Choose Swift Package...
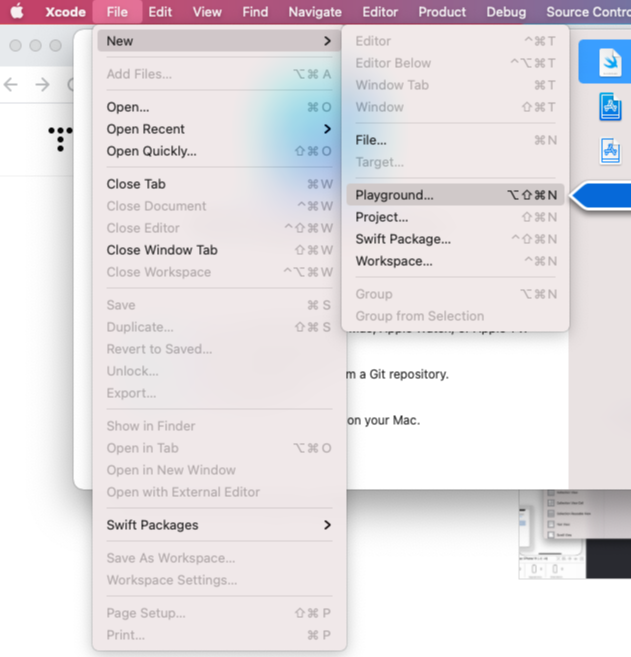Screen dimensions: 631x657 pos(455,239)
